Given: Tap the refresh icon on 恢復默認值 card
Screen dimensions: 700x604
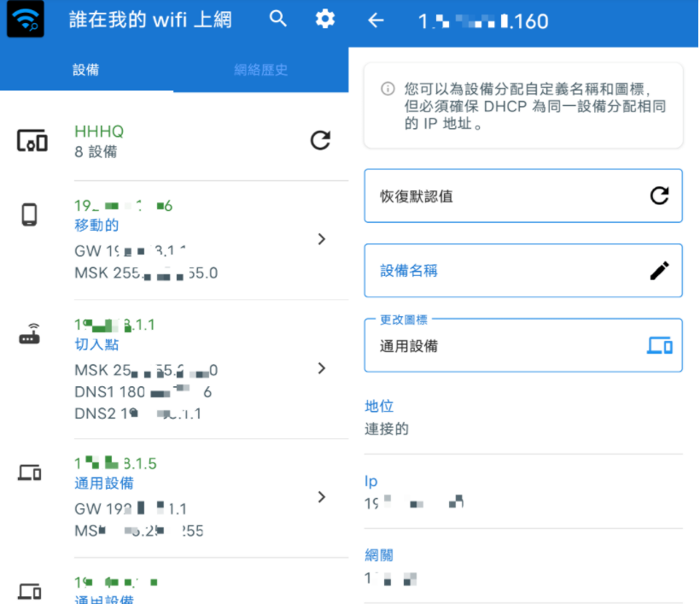Looking at the screenshot, I should [x=659, y=196].
